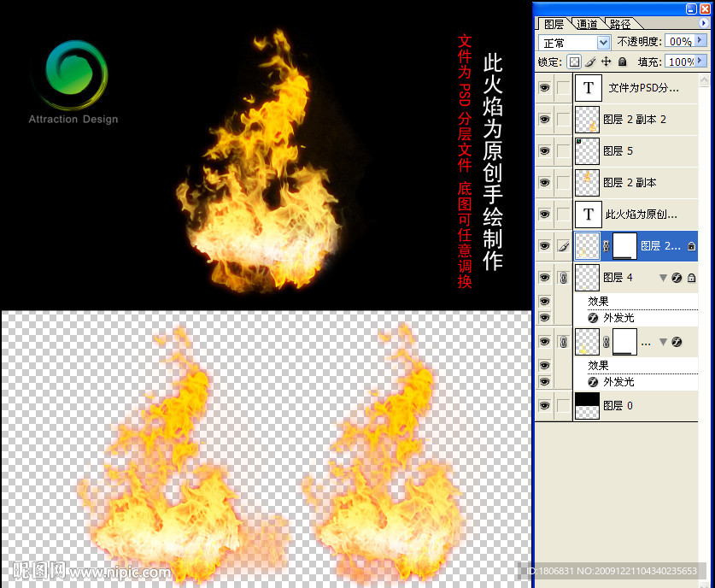Click the lock position move icon
Image resolution: width=715 pixels, height=588 pixels.
pyautogui.click(x=606, y=62)
